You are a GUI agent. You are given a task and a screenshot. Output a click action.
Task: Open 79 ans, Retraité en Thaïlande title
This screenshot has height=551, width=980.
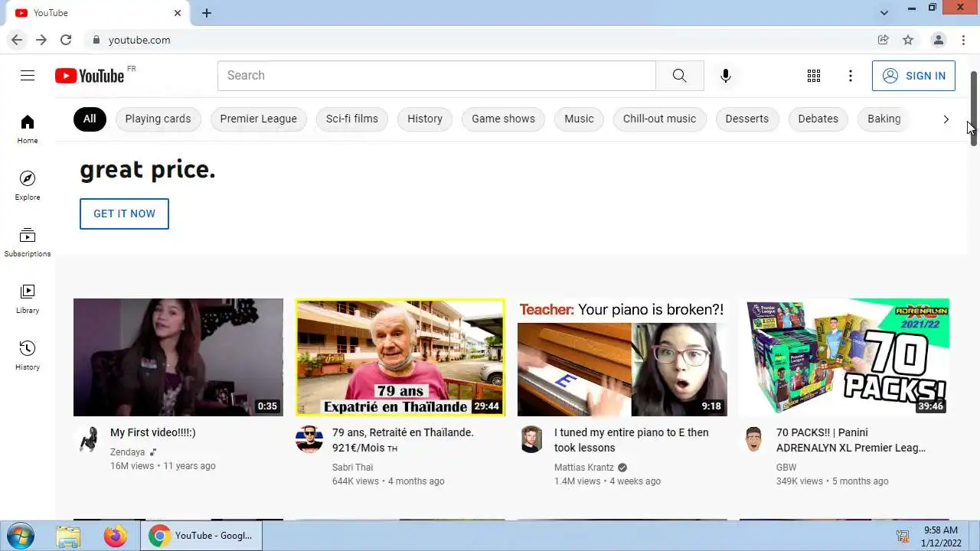(403, 440)
